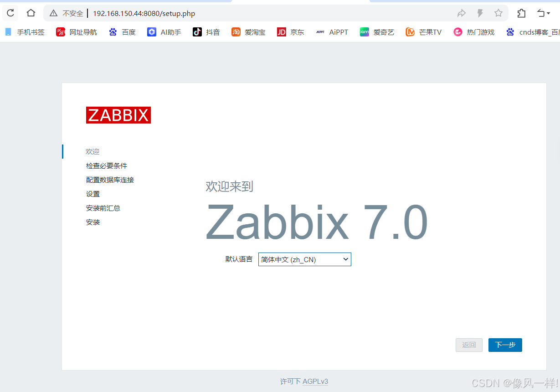Click the address bar URL setup.php

144,13
